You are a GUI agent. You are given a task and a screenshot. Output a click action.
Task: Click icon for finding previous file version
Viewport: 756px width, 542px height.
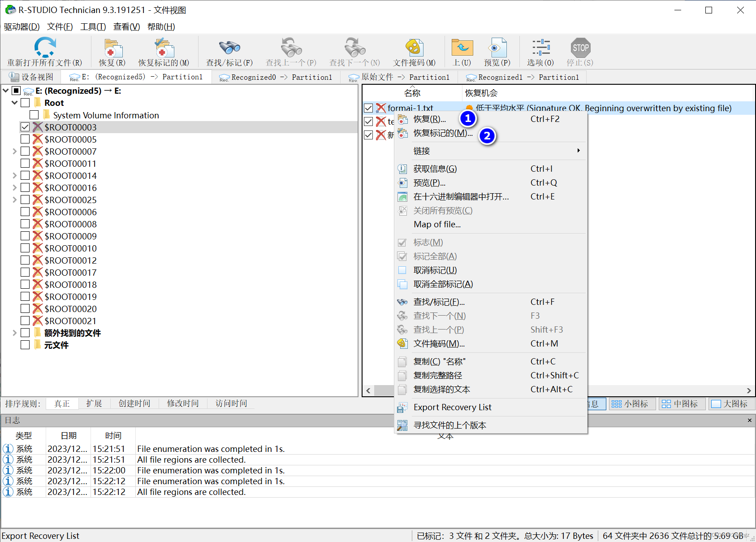(402, 425)
